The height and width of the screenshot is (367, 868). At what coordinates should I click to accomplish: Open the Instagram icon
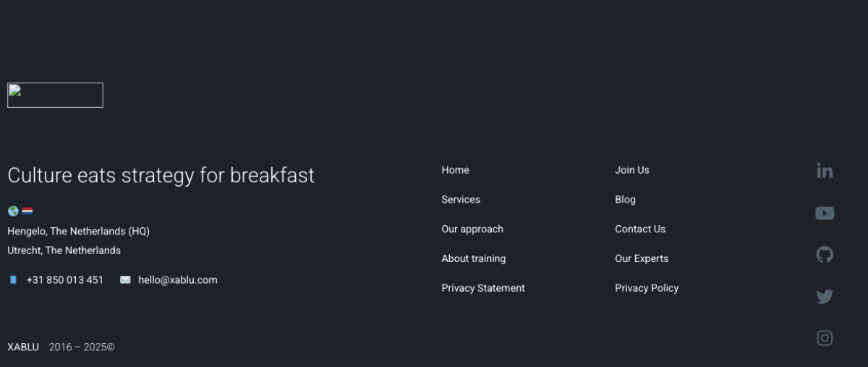click(x=825, y=338)
